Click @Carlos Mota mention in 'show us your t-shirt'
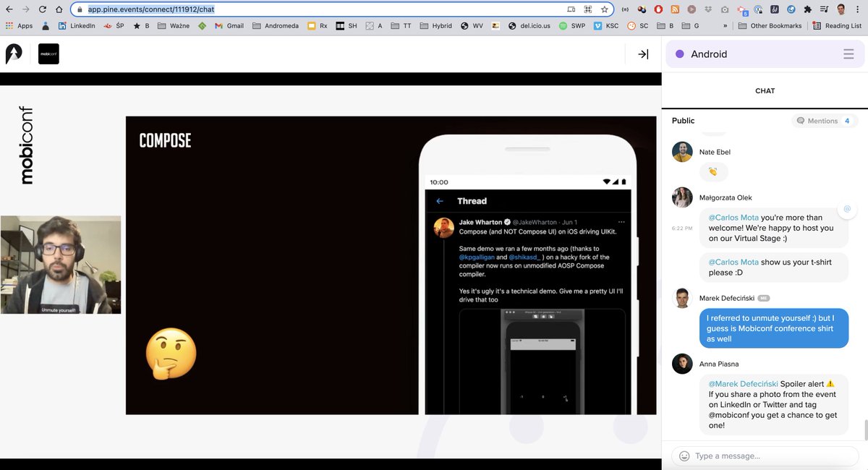Image resolution: width=868 pixels, height=470 pixels. click(733, 262)
